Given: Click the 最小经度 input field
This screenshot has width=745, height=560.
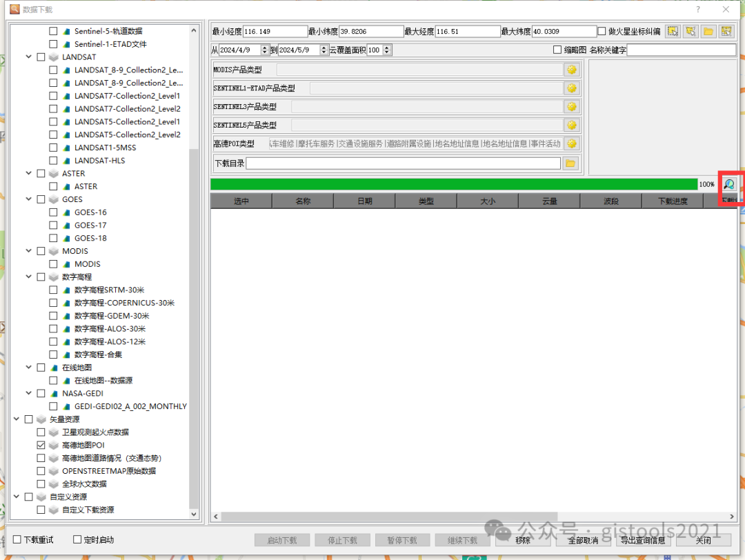Looking at the screenshot, I should pos(275,31).
